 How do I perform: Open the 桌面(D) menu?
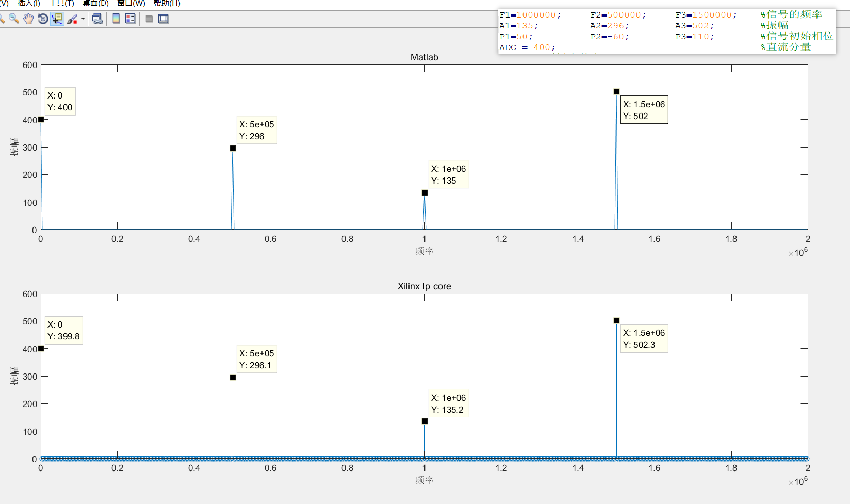click(95, 3)
